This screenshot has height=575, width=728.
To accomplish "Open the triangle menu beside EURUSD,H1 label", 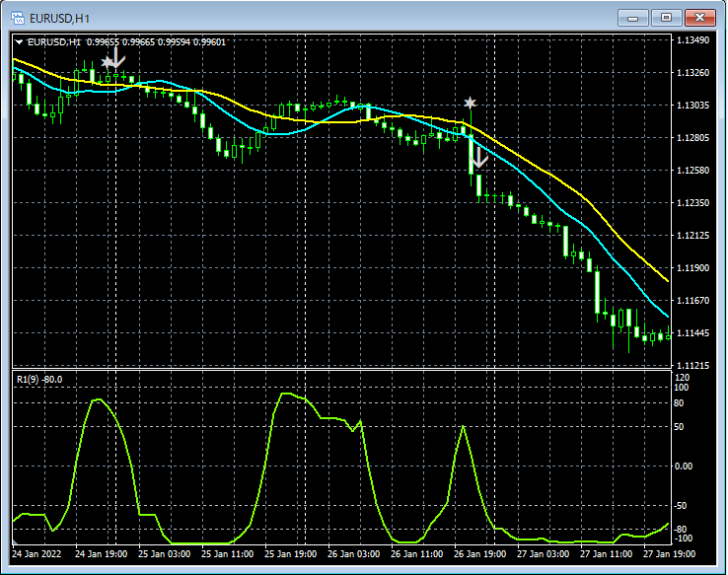I will (x=19, y=42).
